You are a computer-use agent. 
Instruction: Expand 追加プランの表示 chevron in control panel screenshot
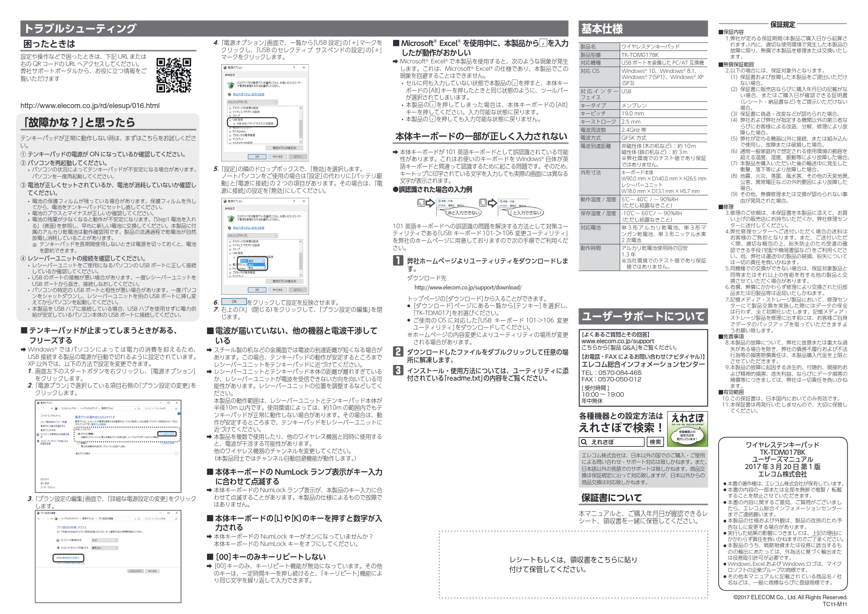[x=176, y=453]
